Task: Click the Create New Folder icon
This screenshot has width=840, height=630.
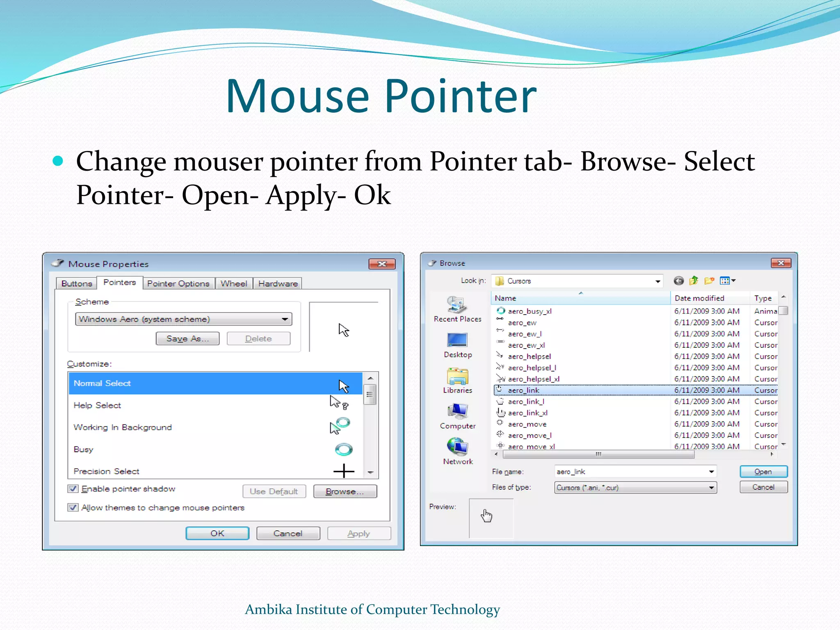Action: (709, 281)
